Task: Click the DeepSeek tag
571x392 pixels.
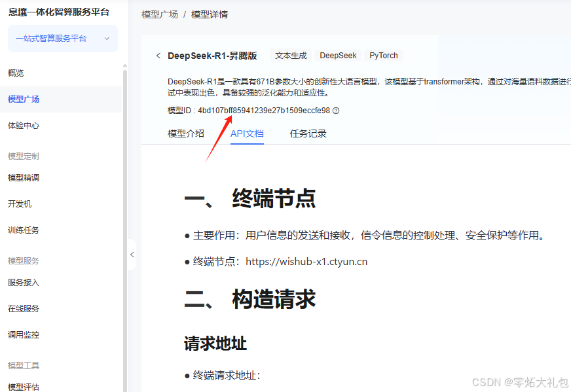Action: (338, 56)
